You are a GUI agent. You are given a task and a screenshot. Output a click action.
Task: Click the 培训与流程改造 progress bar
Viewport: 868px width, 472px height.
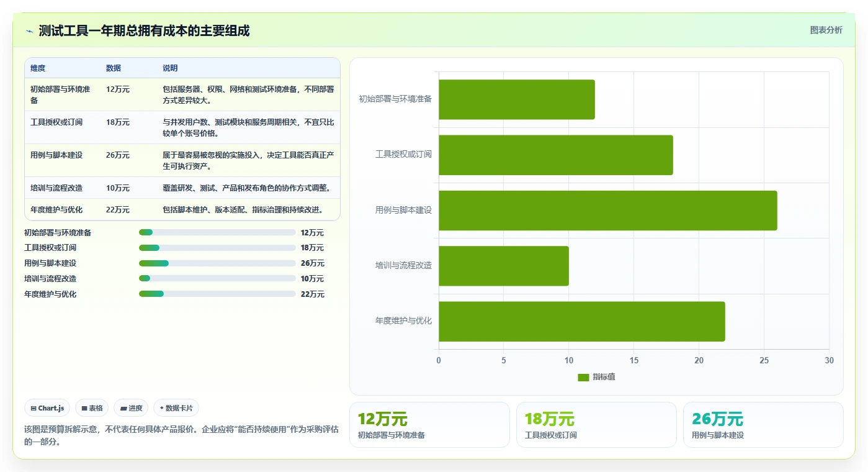pos(217,278)
